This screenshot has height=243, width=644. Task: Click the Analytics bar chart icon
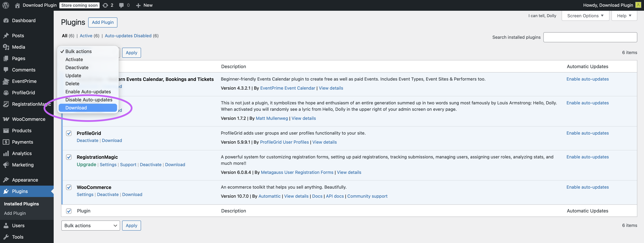coord(6,153)
